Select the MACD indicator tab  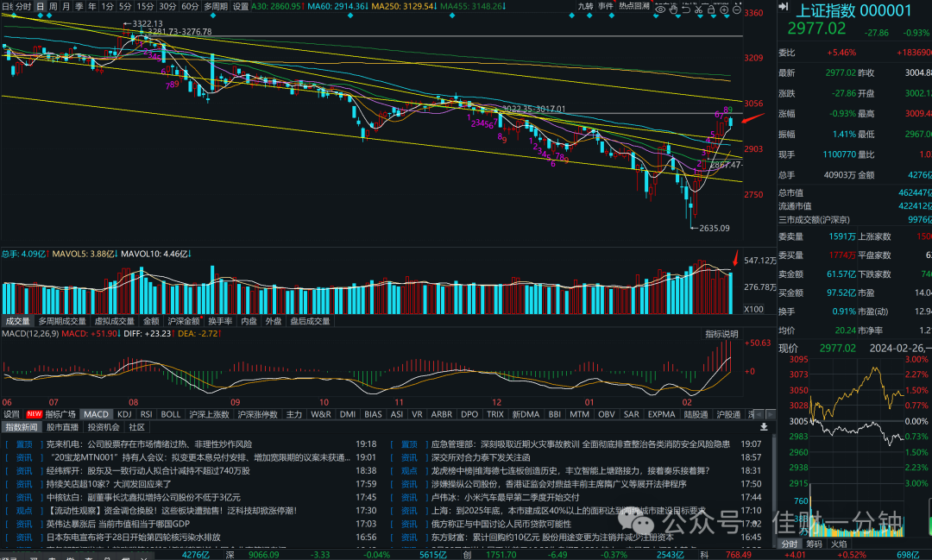[97, 414]
